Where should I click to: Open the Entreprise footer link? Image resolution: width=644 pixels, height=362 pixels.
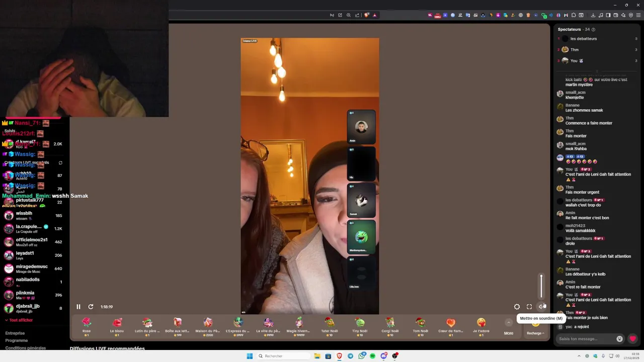point(15,333)
